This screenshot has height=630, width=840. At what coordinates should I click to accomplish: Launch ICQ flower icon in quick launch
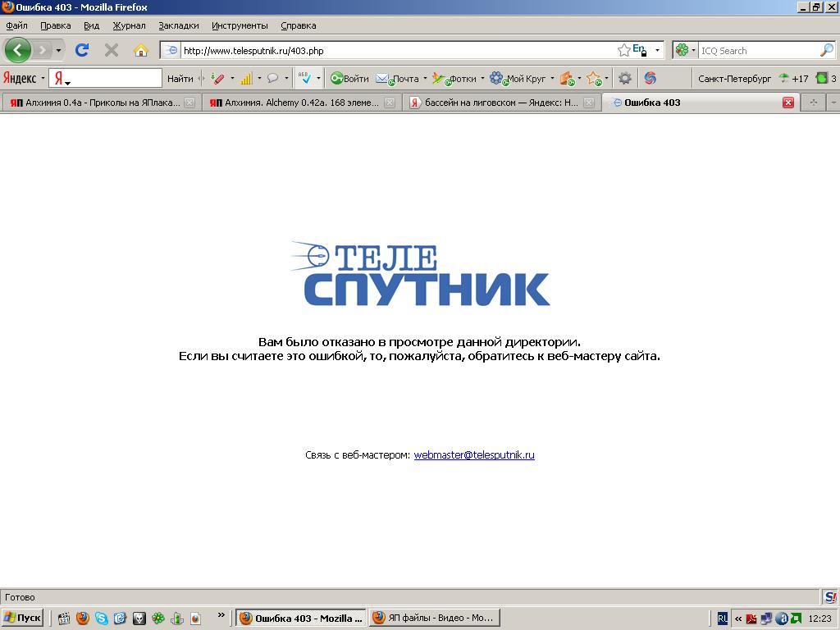(158, 619)
